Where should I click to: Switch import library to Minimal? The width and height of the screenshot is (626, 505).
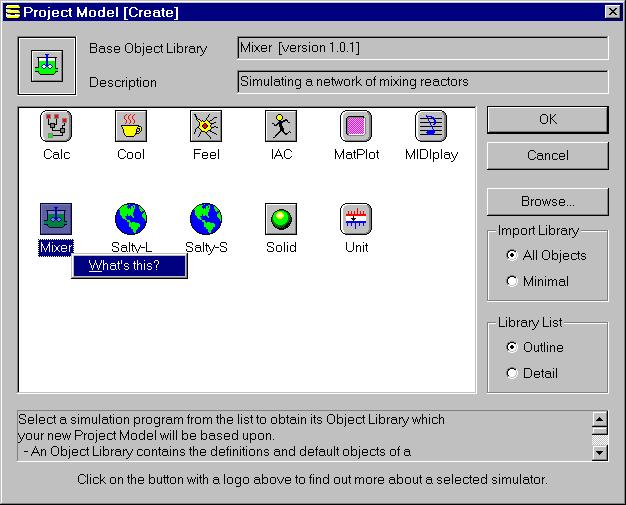(x=513, y=281)
